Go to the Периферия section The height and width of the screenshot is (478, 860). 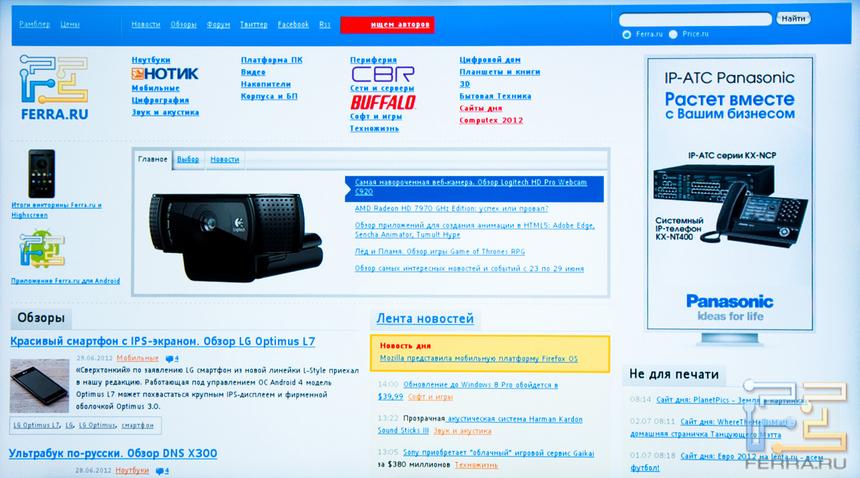374,60
